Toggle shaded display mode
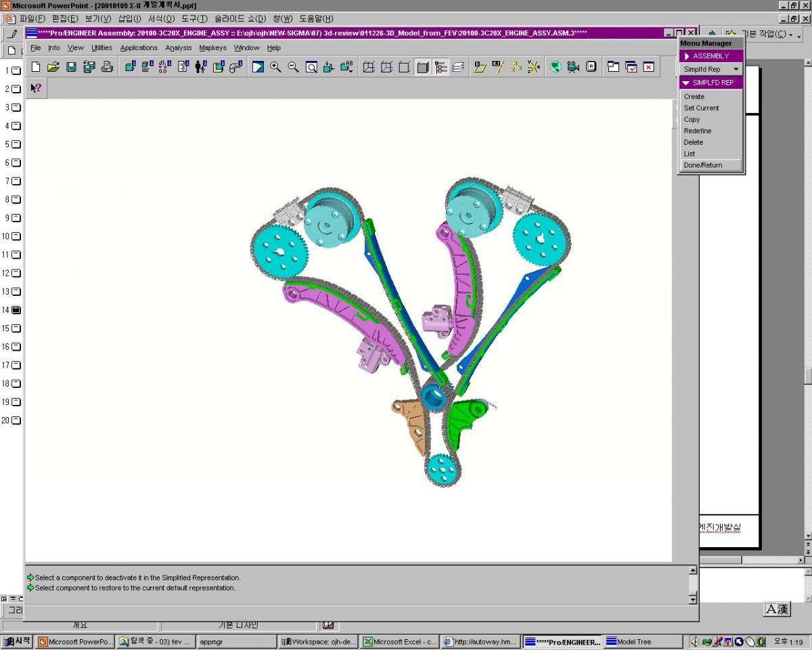Viewport: 812px width, 650px height. coord(422,66)
